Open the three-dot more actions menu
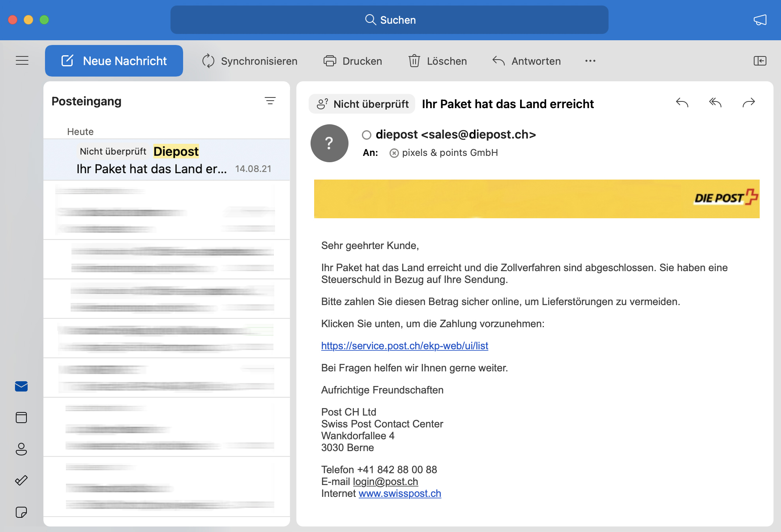 (x=590, y=61)
